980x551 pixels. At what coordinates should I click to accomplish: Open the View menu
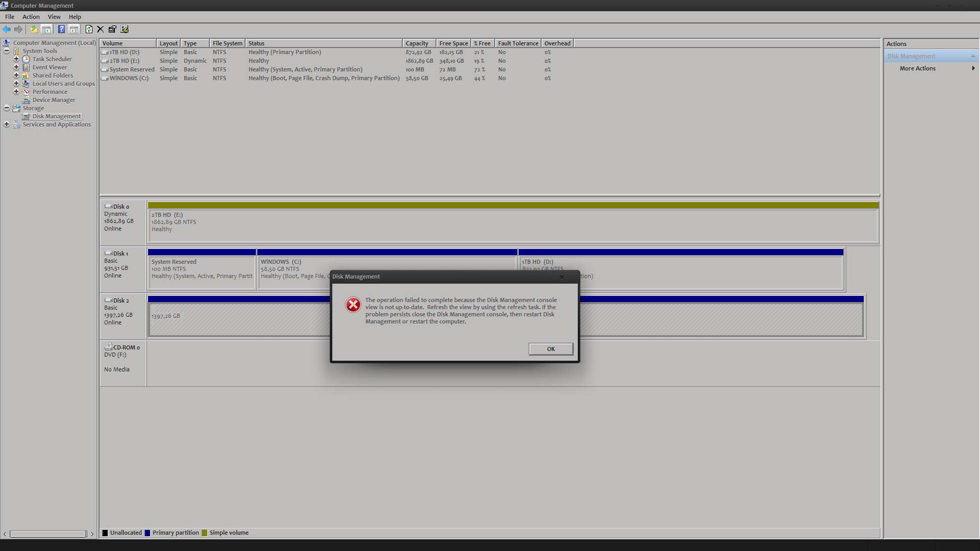point(54,17)
